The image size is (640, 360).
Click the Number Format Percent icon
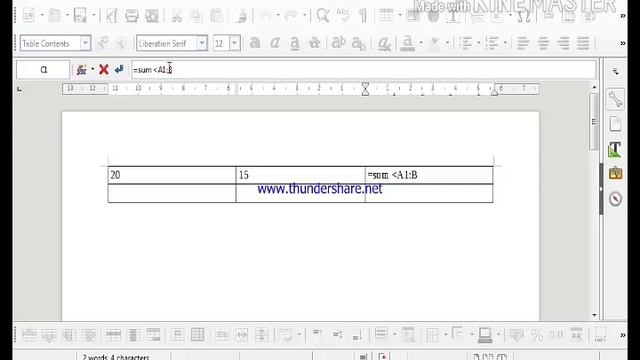[537, 335]
